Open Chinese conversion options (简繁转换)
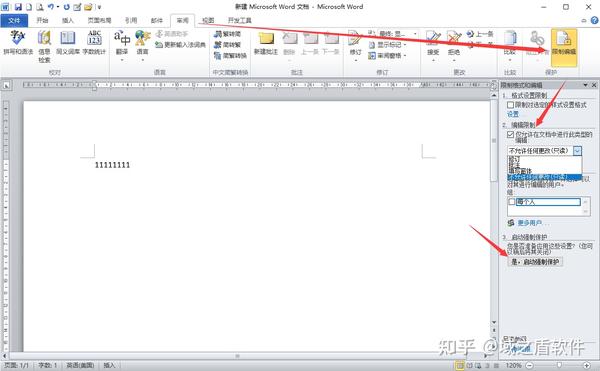This screenshot has height=371, width=600. 230,55
